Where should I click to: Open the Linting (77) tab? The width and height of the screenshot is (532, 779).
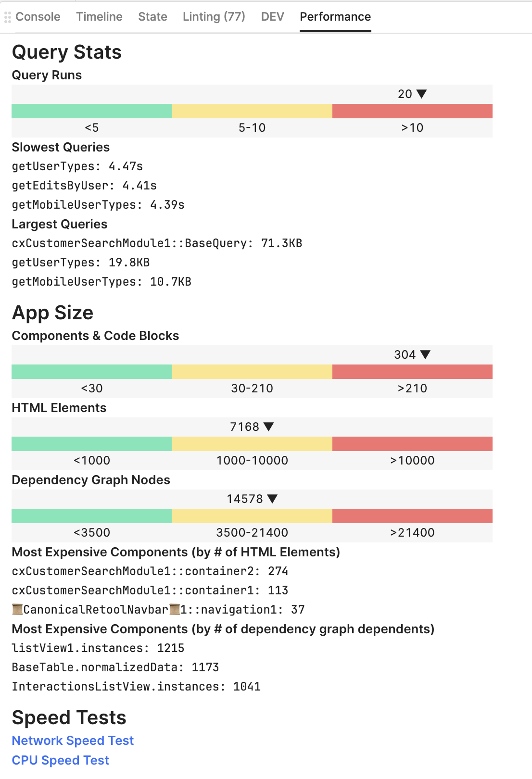214,17
